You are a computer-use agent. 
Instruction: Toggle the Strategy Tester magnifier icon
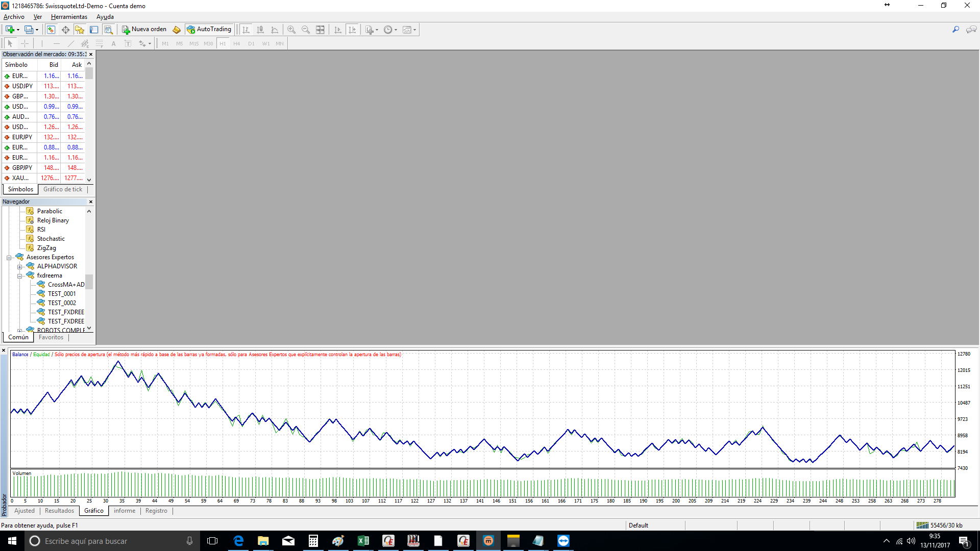pos(108,30)
